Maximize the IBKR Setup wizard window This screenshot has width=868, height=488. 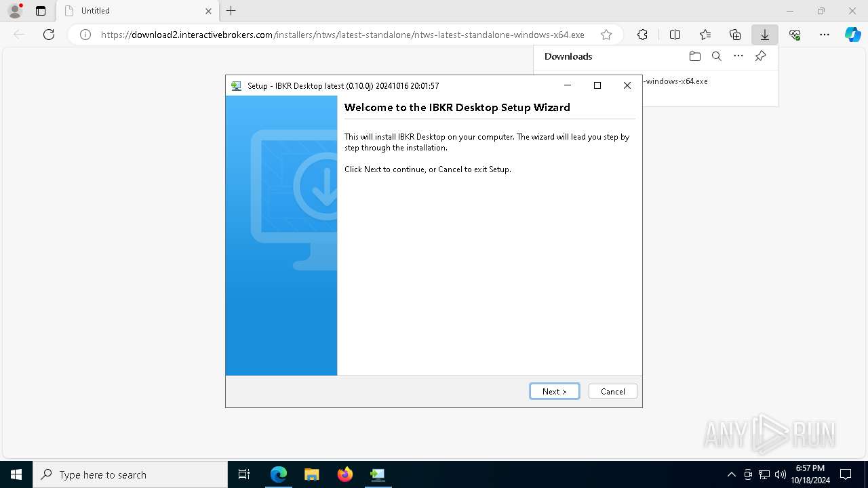[597, 85]
